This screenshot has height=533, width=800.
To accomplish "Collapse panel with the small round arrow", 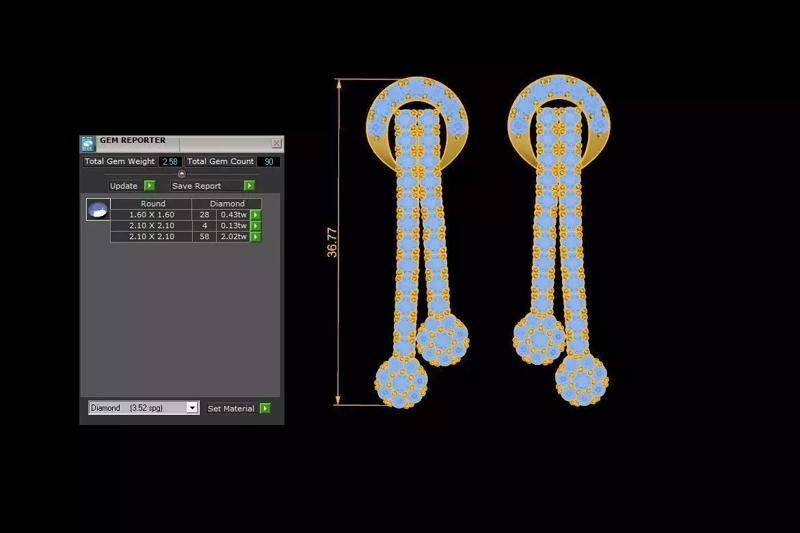I will (x=182, y=174).
